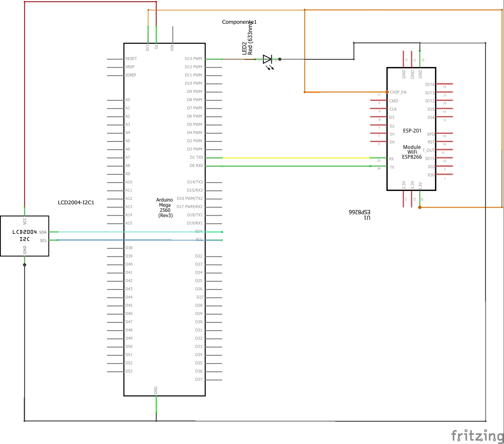Select the 'Componente1' label

coord(239,22)
